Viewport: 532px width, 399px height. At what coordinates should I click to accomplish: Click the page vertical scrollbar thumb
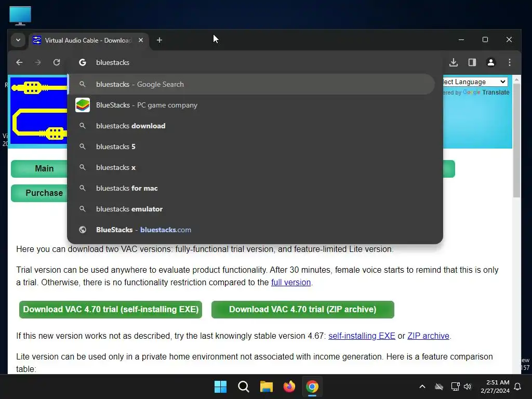(516, 141)
